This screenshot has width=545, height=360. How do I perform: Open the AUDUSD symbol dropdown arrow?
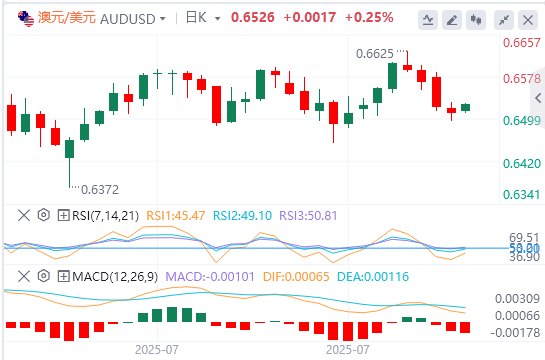pos(162,19)
